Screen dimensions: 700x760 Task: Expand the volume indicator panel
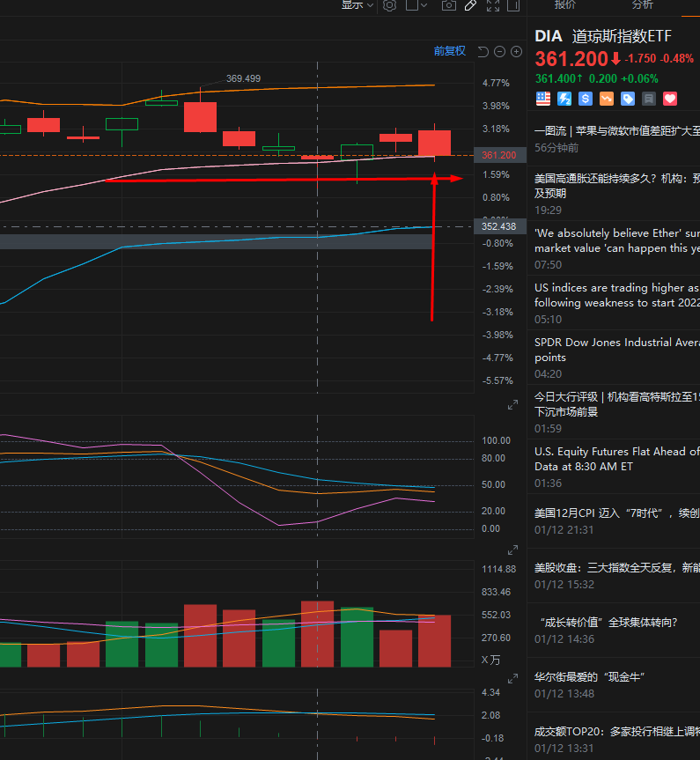coord(512,679)
